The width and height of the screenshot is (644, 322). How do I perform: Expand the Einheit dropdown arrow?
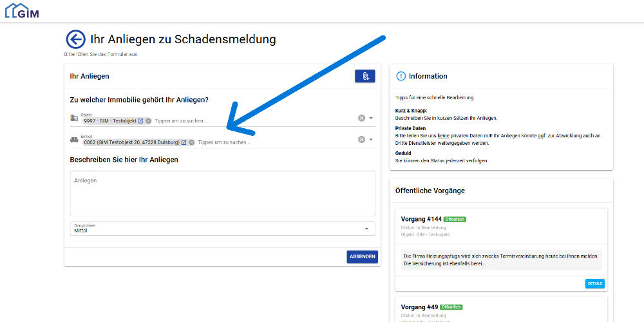coord(371,140)
